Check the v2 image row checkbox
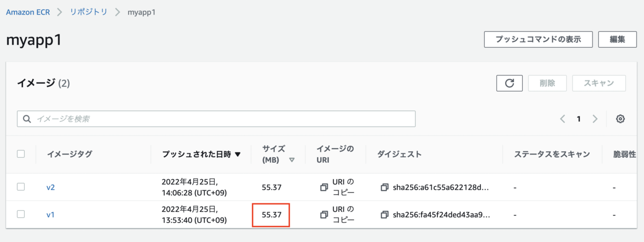 [x=21, y=187]
